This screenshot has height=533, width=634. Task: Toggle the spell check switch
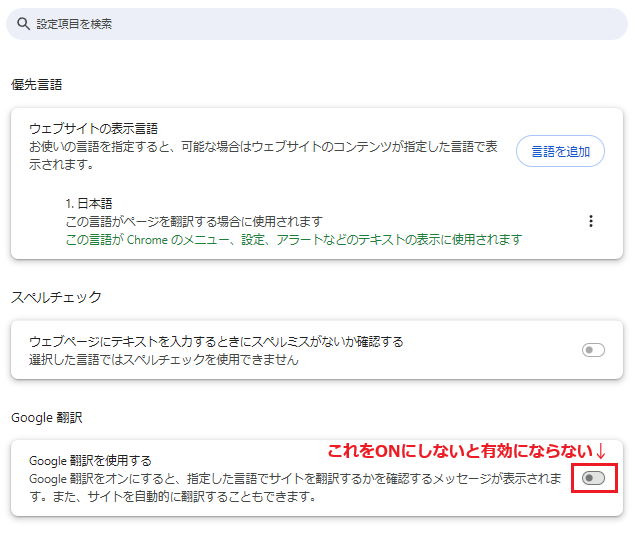[x=593, y=350]
